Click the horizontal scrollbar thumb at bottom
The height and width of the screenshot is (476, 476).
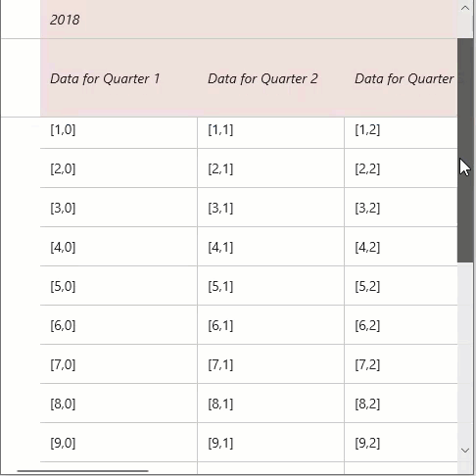[x=82, y=471]
